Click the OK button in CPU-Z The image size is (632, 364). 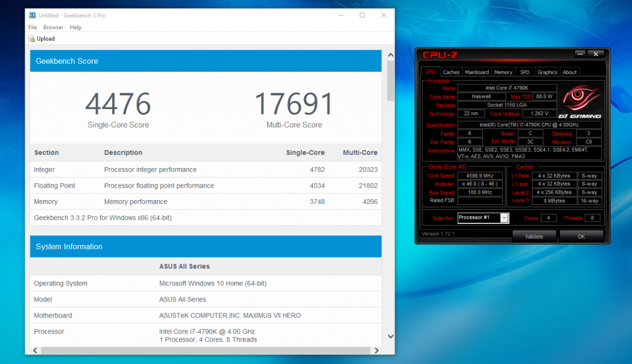point(581,237)
